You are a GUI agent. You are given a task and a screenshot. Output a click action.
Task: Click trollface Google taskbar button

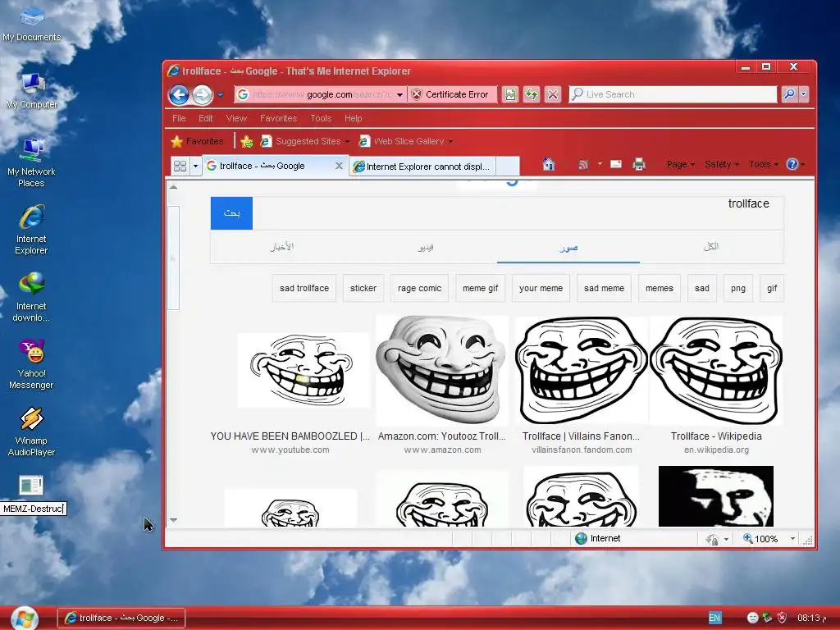121,618
